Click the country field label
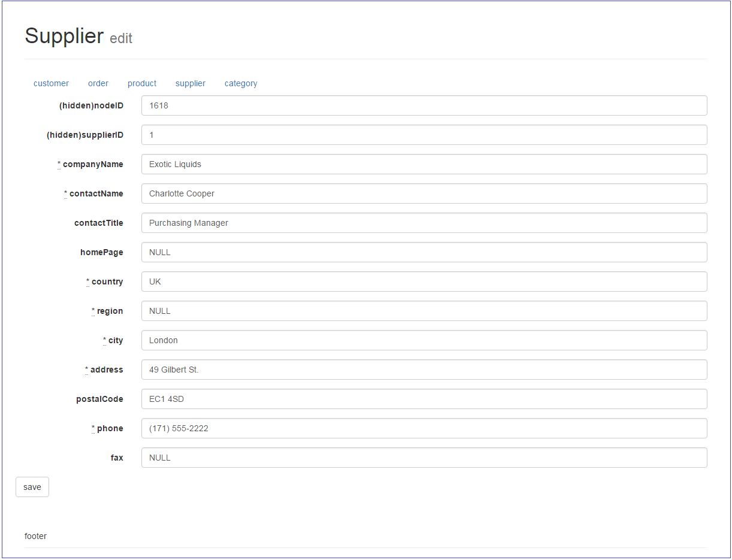The image size is (732, 560). click(x=105, y=281)
